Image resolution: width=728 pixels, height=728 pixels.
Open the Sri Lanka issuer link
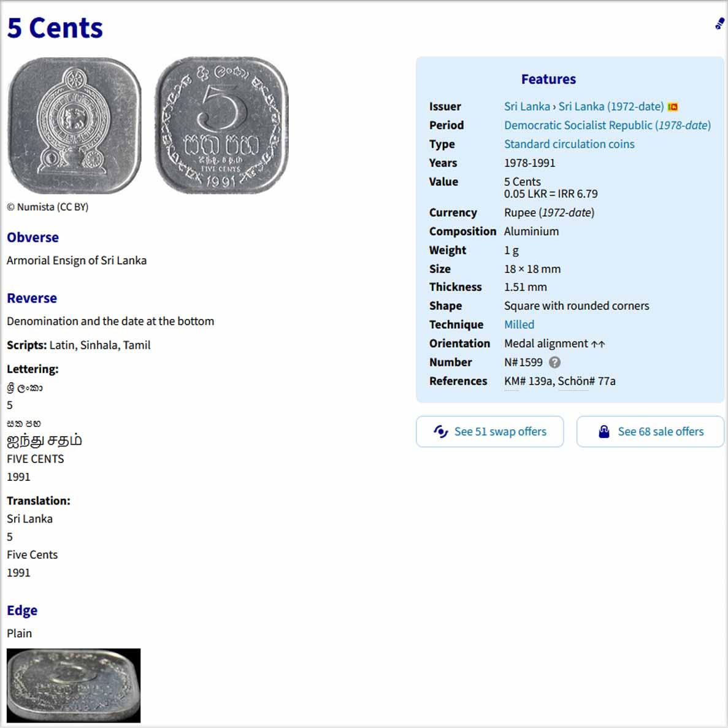click(x=527, y=107)
